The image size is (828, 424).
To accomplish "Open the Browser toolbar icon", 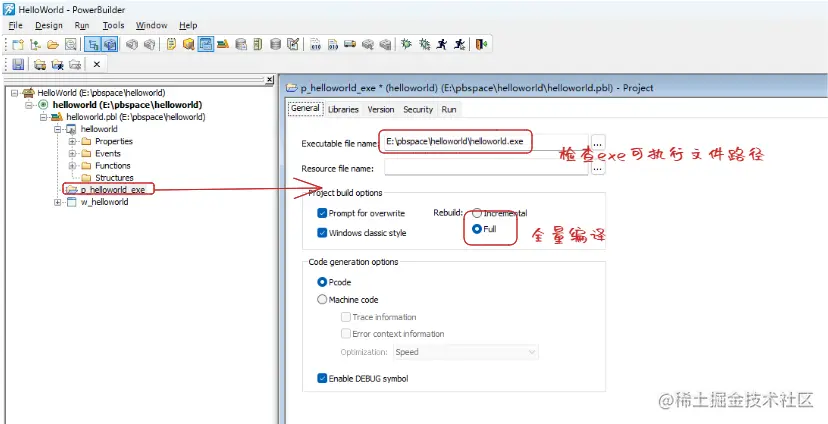I will (189, 44).
